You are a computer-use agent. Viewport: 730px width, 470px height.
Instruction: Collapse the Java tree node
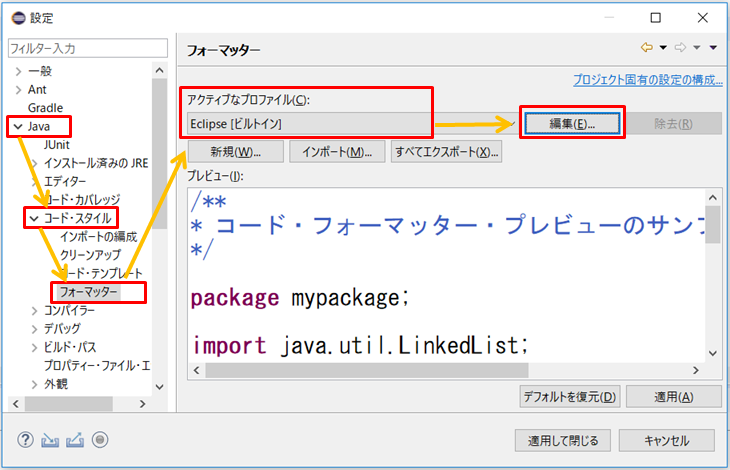pos(18,127)
